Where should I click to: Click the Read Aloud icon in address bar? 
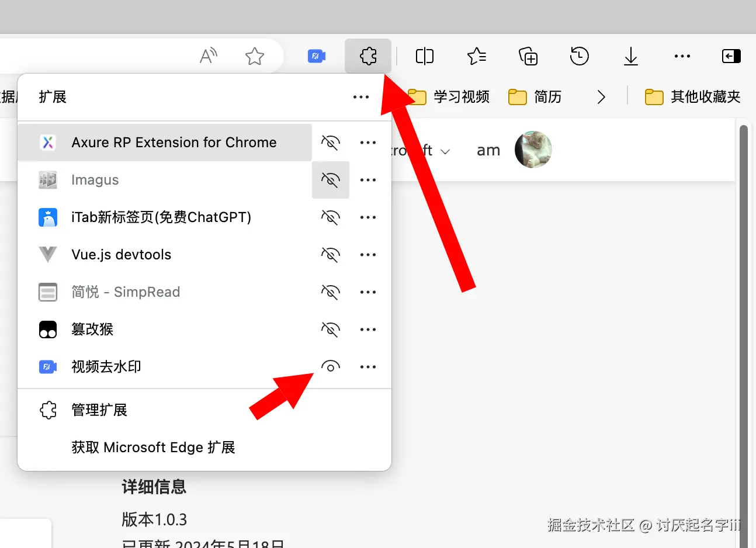click(208, 56)
